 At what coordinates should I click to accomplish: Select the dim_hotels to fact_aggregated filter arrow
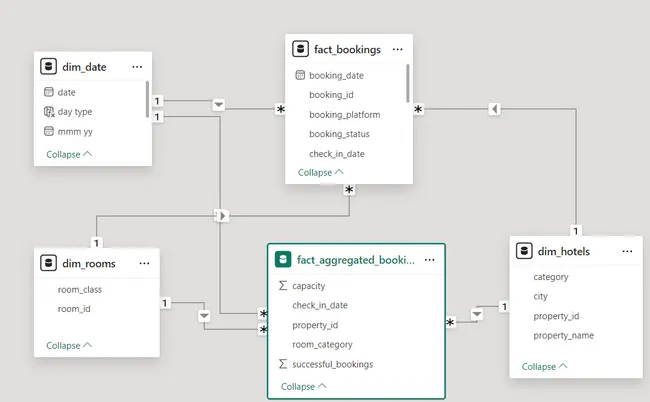(477, 314)
